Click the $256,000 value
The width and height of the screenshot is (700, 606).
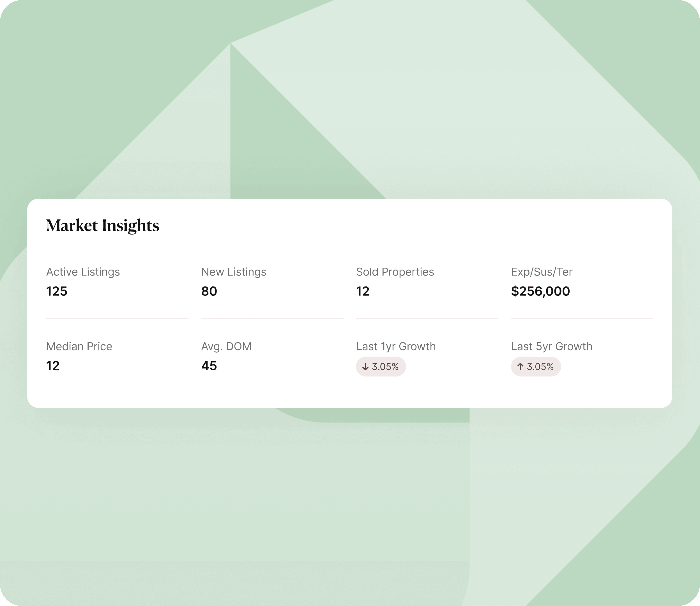coord(540,291)
